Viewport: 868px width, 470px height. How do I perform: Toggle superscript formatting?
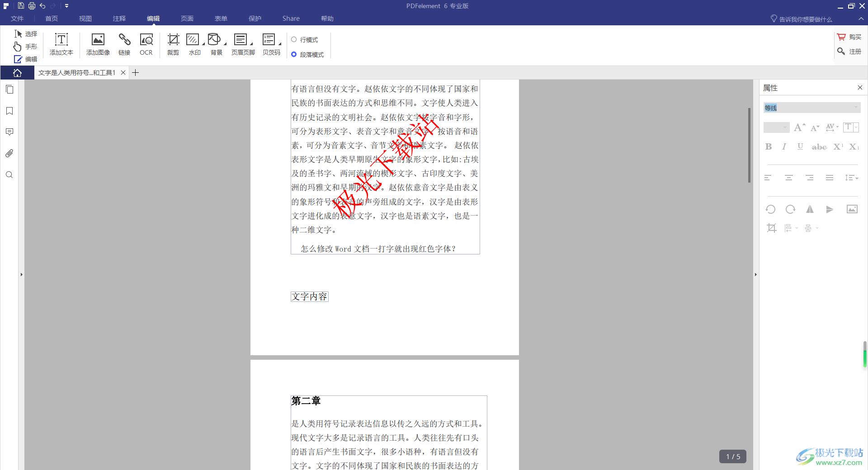pyautogui.click(x=838, y=146)
